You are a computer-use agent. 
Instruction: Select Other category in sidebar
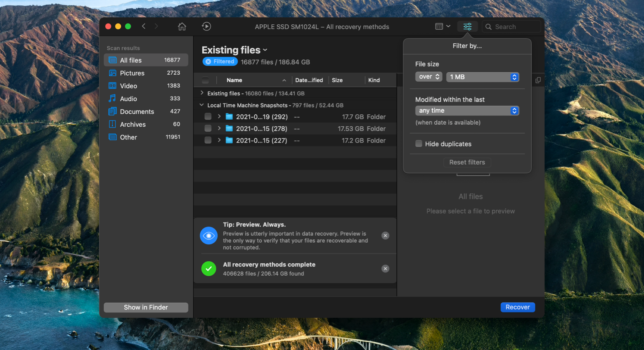click(146, 137)
